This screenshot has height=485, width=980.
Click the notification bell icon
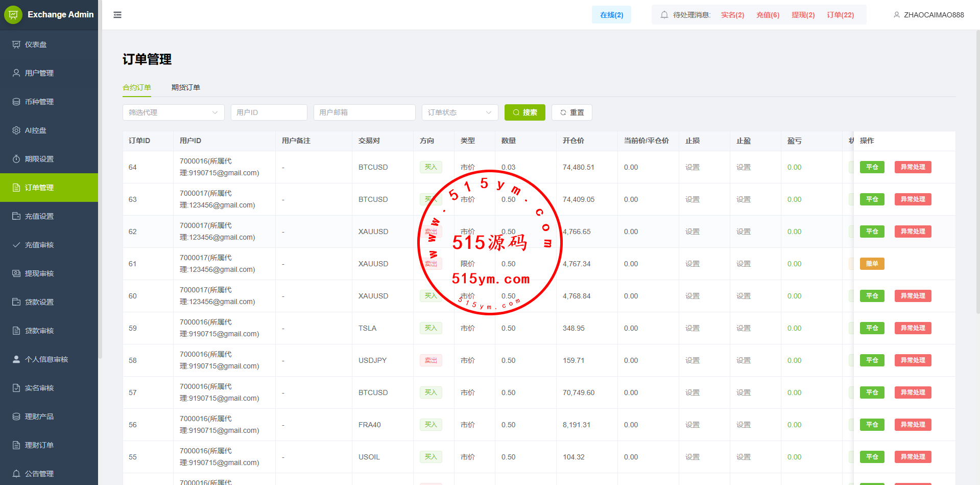tap(664, 15)
